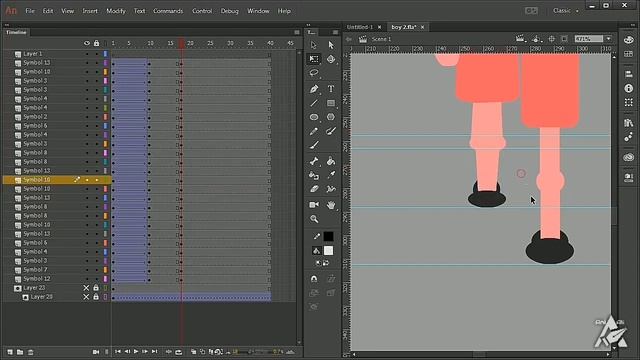Go to the last frame

tap(154, 351)
